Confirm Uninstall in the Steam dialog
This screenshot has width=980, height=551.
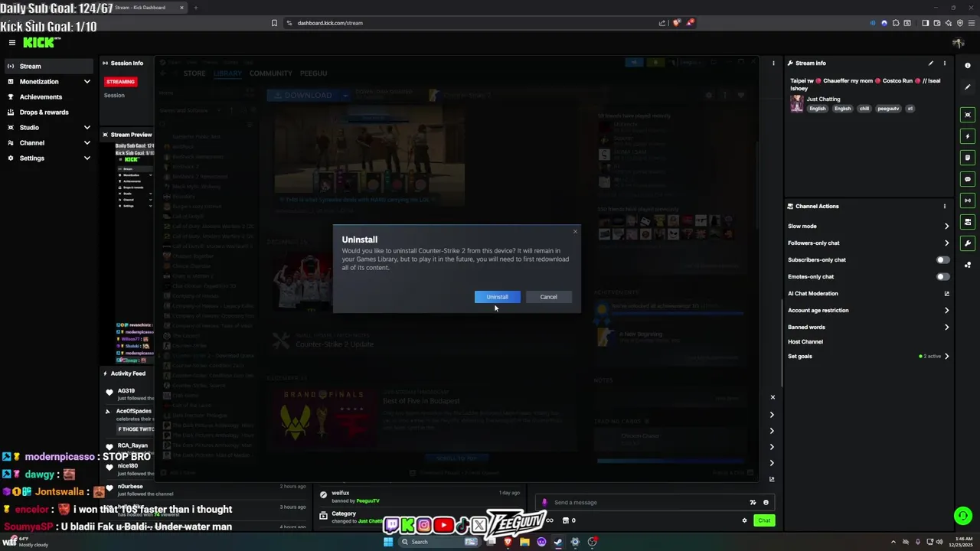click(497, 297)
